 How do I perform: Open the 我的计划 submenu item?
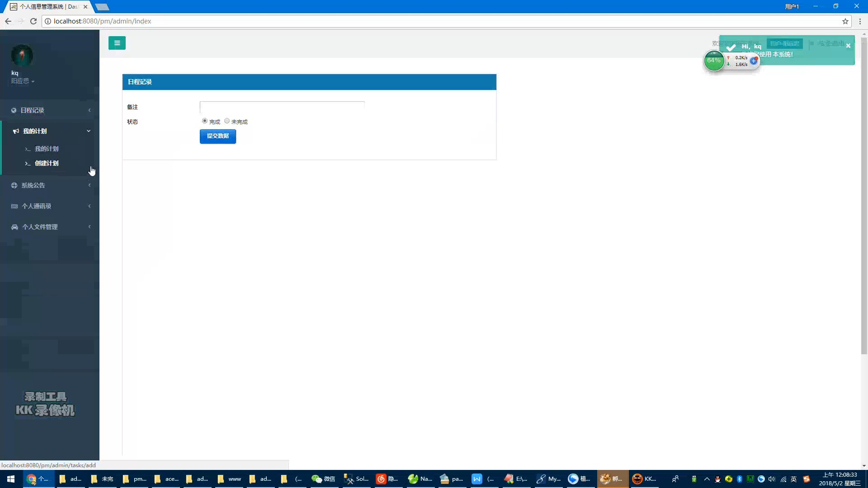tap(47, 149)
